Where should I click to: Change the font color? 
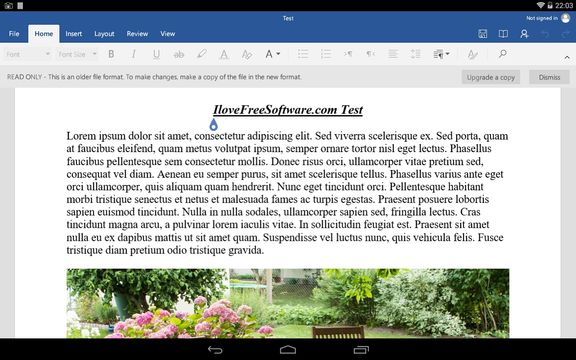coord(224,54)
